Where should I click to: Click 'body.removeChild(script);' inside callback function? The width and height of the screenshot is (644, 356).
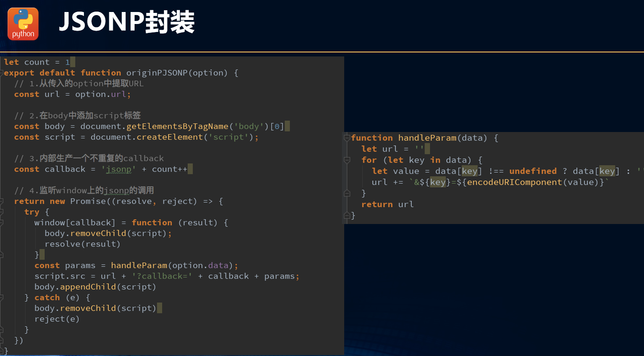(x=108, y=233)
